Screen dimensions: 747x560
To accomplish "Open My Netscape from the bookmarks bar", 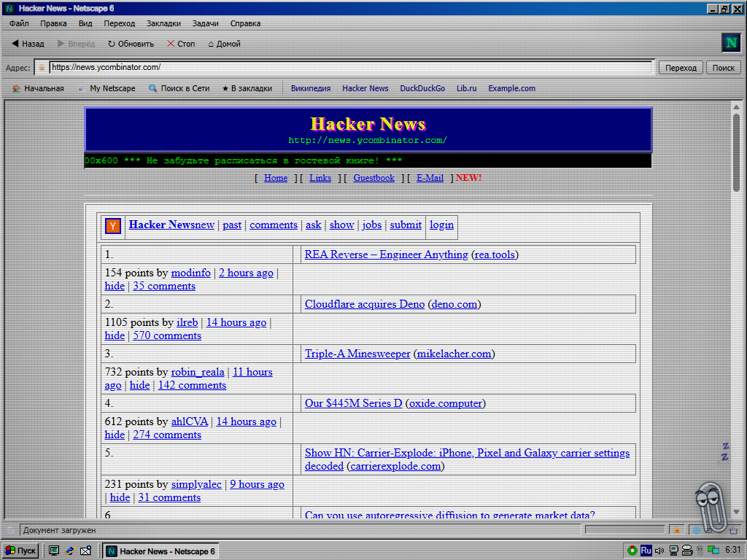I will pyautogui.click(x=107, y=88).
